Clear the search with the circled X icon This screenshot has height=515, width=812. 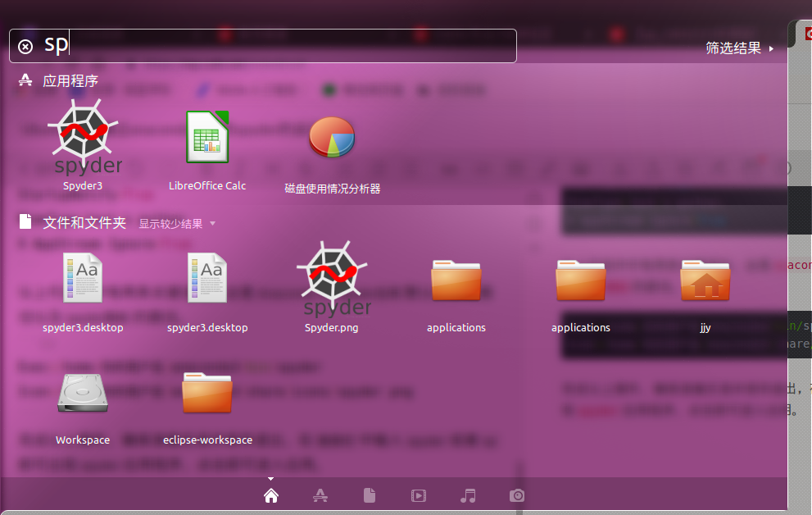tap(25, 45)
